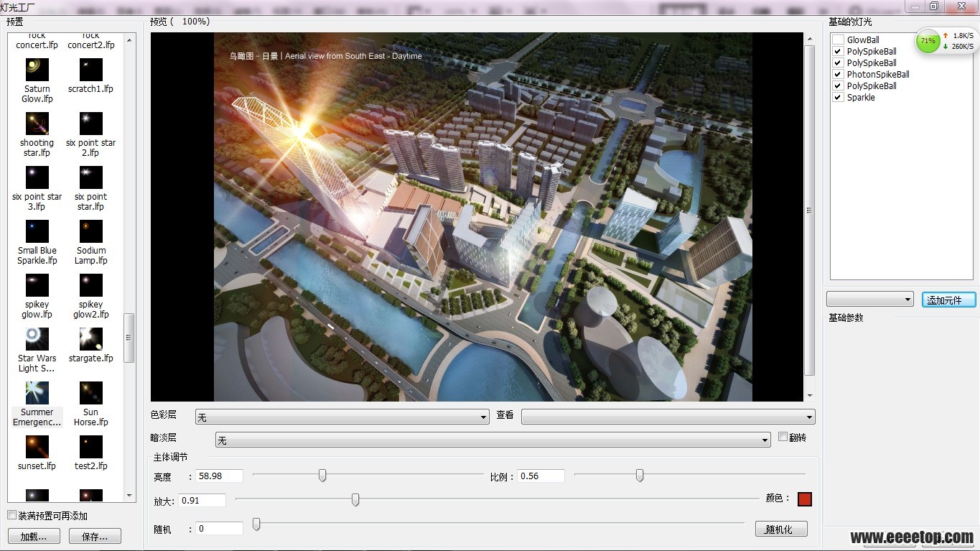Viewport: 980px width, 551px height.
Task: Select the PhotonSpikeBall list entry text
Action: coord(878,75)
